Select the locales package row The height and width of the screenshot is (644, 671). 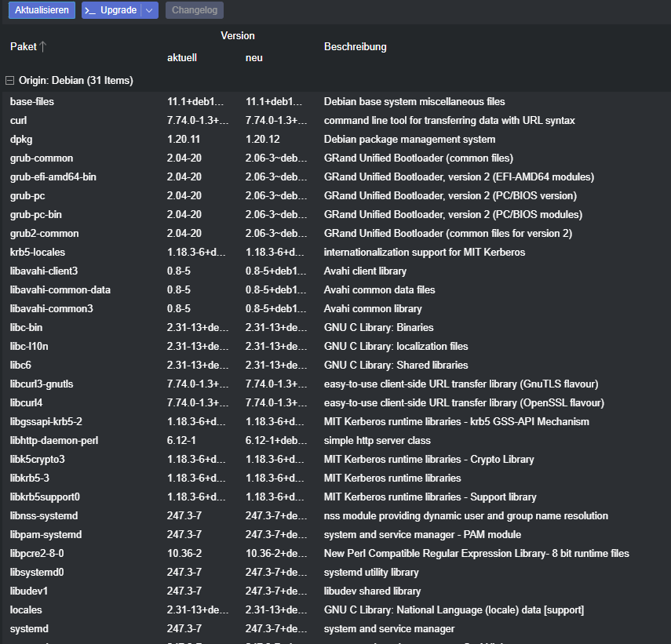[337, 609]
